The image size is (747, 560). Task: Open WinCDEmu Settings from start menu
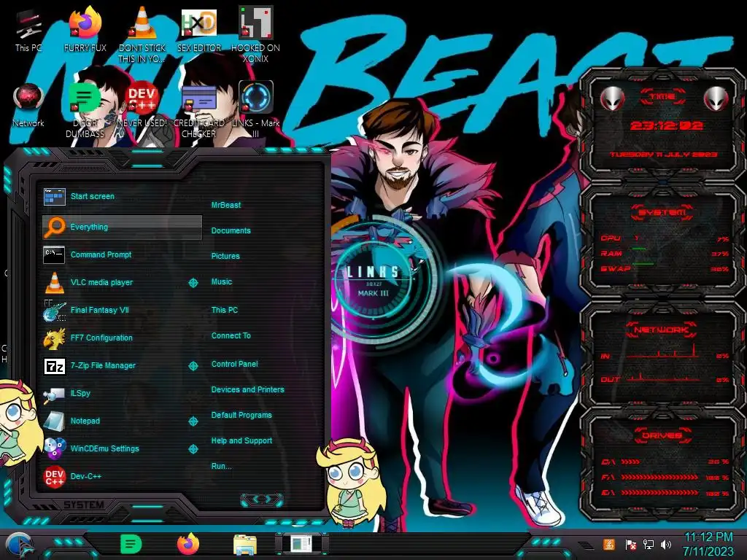point(115,448)
